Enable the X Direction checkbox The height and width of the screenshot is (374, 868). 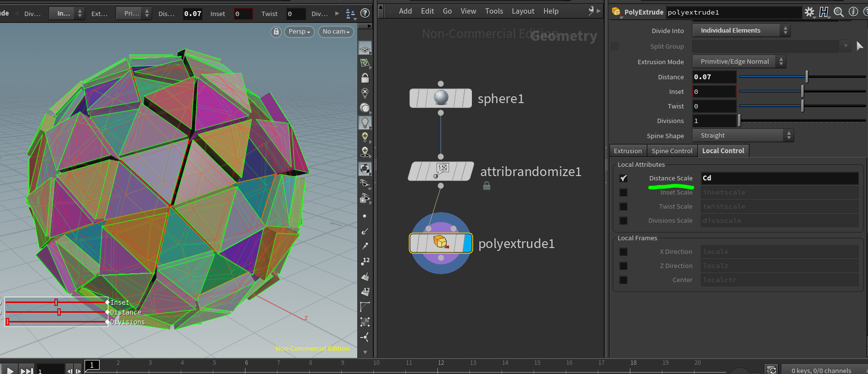624,252
